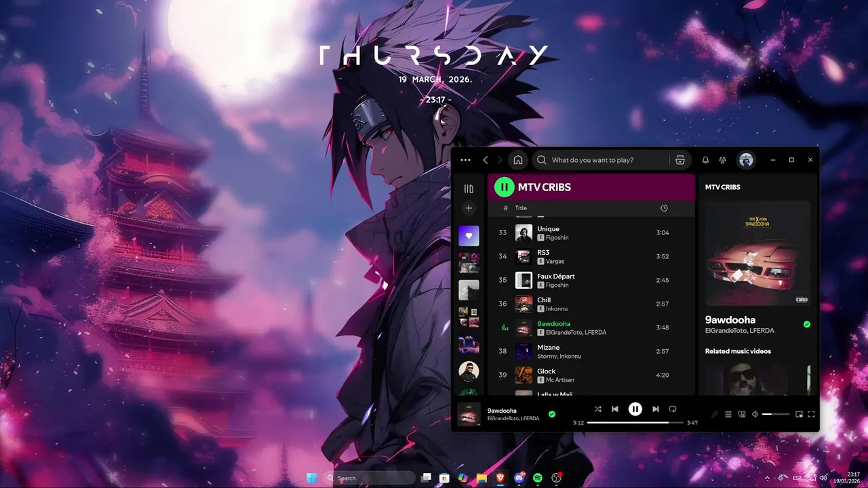Image resolution: width=868 pixels, height=488 pixels.
Task: Expand hidden system tray icons chevron
Action: point(768,478)
